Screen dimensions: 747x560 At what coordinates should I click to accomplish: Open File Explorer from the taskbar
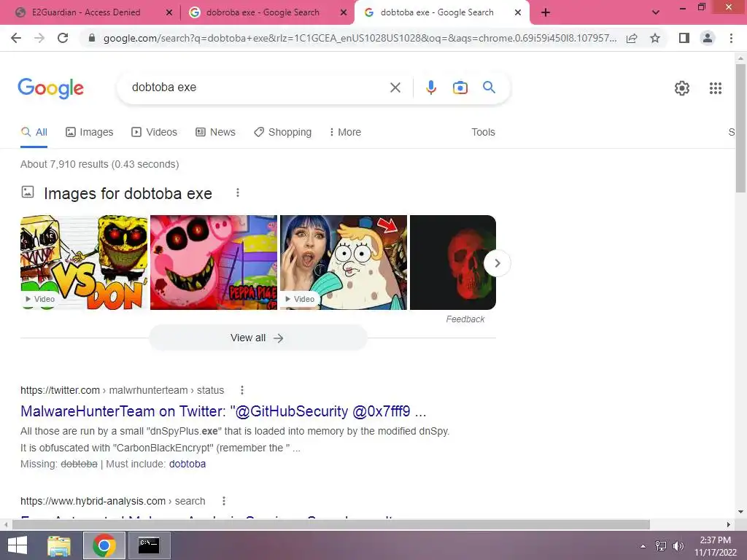point(59,545)
